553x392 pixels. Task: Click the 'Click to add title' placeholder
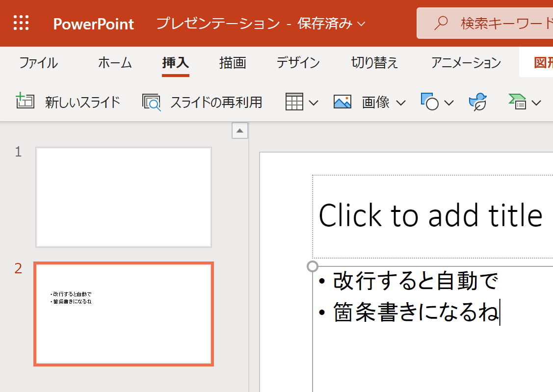pos(431,215)
